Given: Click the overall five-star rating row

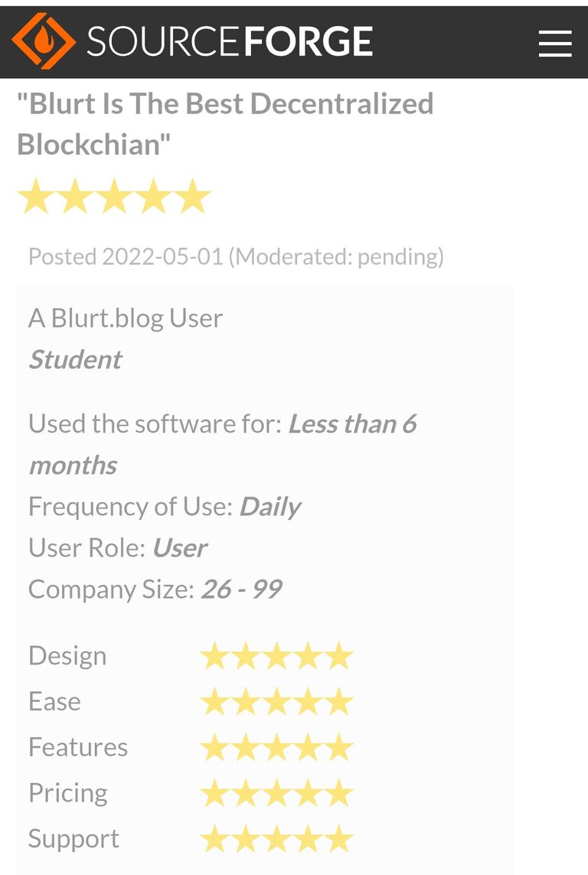Looking at the screenshot, I should (x=114, y=197).
